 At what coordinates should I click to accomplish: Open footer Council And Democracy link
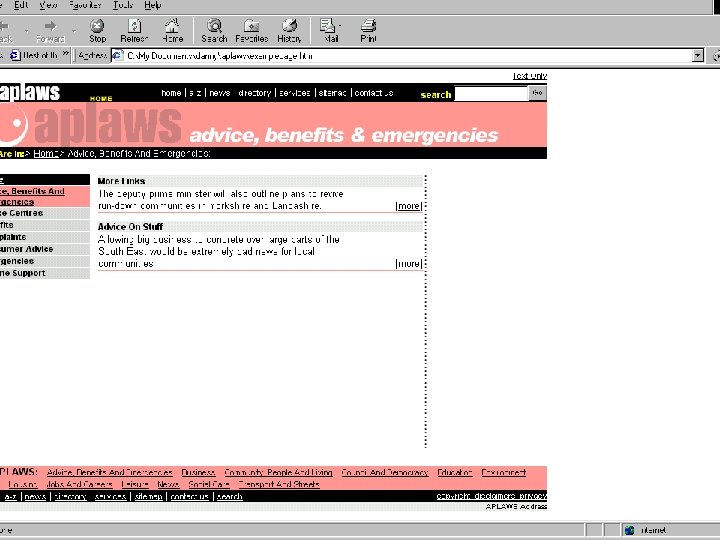385,472
